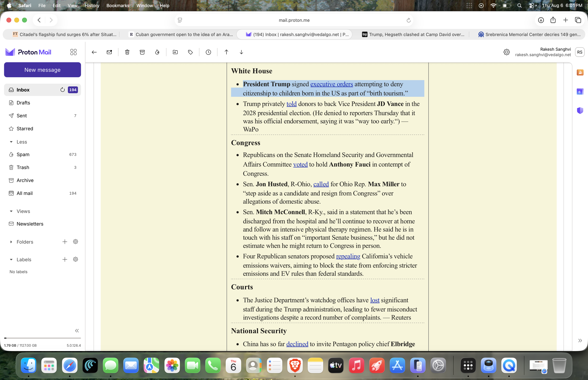Open the All mail folder
588x380 pixels.
click(42, 193)
